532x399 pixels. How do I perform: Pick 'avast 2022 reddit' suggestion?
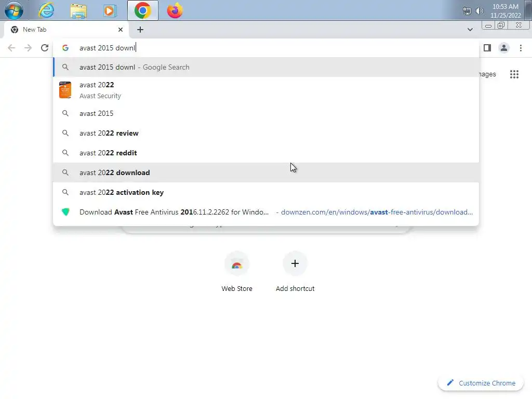point(266,153)
